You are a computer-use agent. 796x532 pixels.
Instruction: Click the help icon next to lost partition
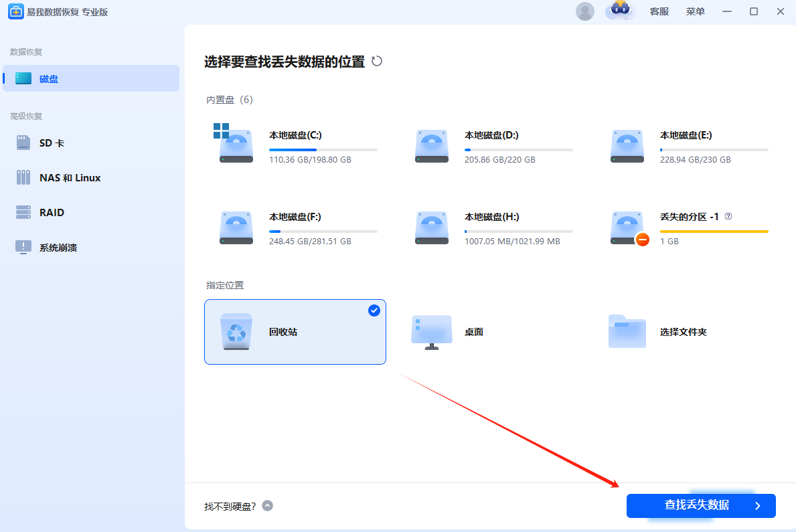pos(728,217)
